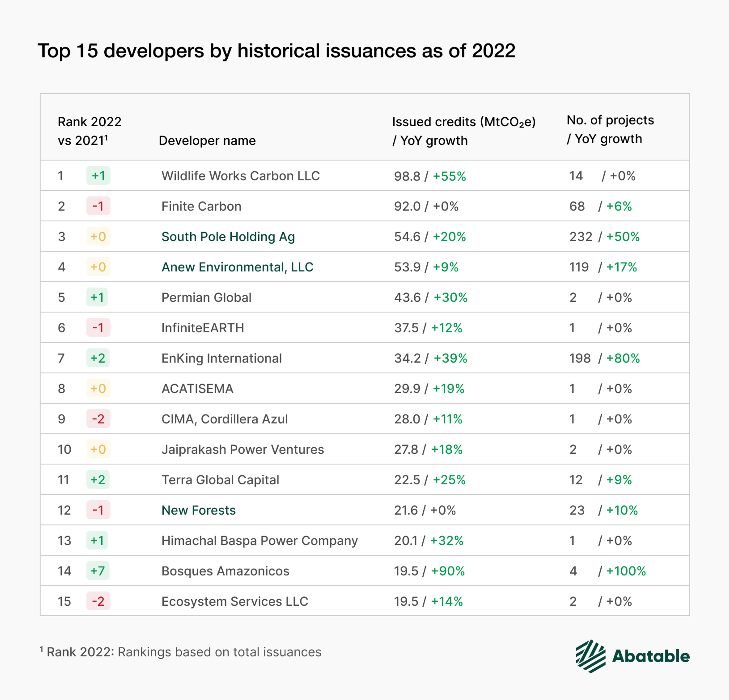
Task: Click Wildlife Works Carbon's +1 rank badge
Action: [98, 176]
